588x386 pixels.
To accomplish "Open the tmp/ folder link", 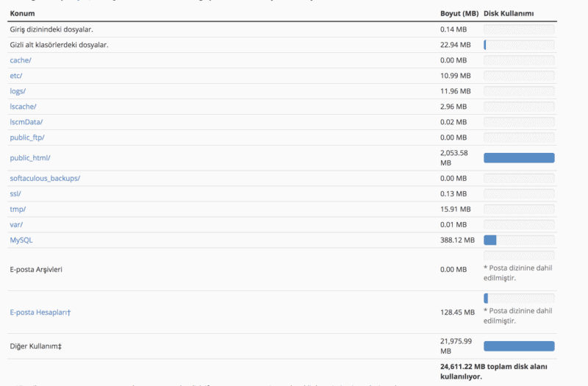I will click(18, 210).
